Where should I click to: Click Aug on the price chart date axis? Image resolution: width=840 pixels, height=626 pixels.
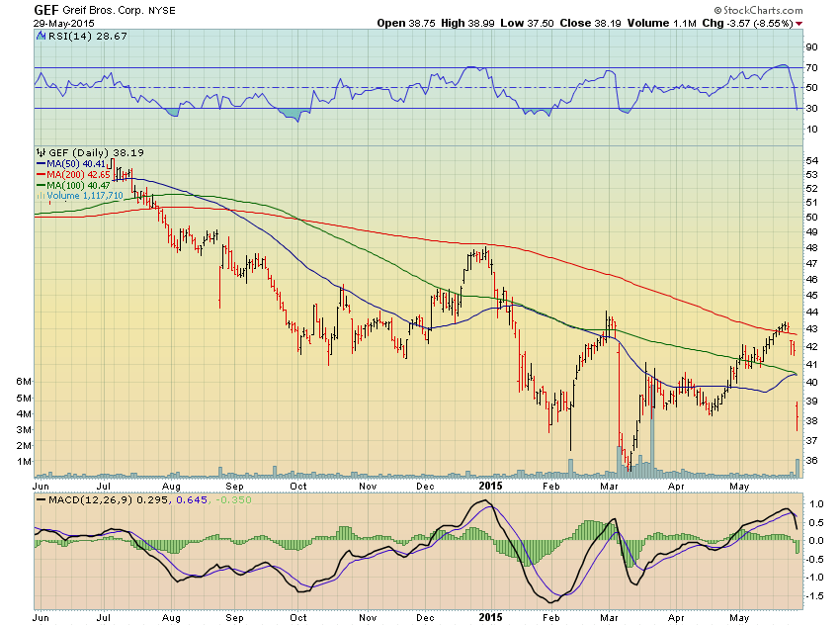[x=171, y=487]
